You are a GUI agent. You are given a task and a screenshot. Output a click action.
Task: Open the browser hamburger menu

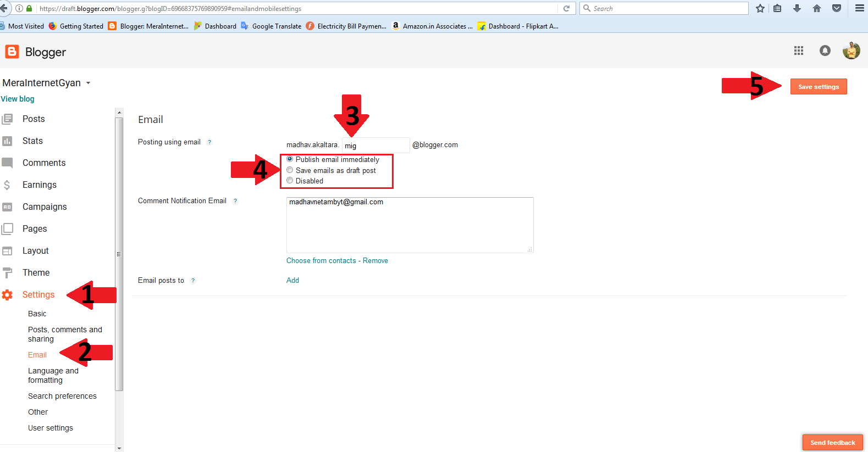click(860, 8)
